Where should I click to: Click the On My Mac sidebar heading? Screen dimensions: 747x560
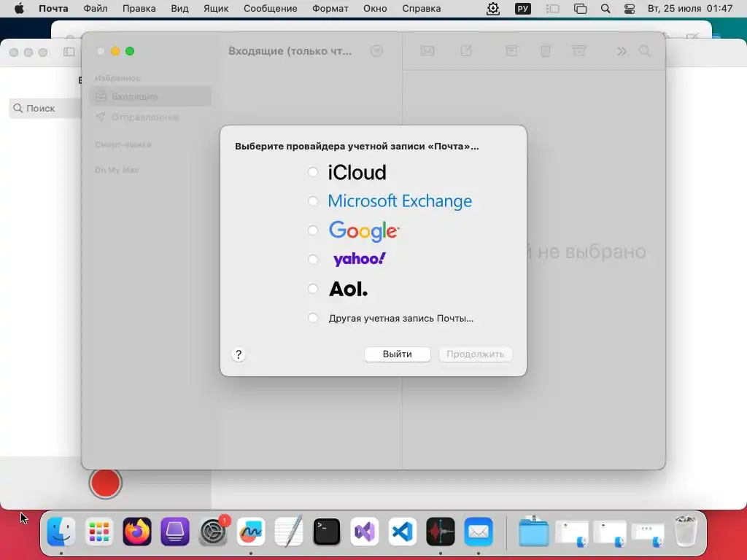(117, 170)
